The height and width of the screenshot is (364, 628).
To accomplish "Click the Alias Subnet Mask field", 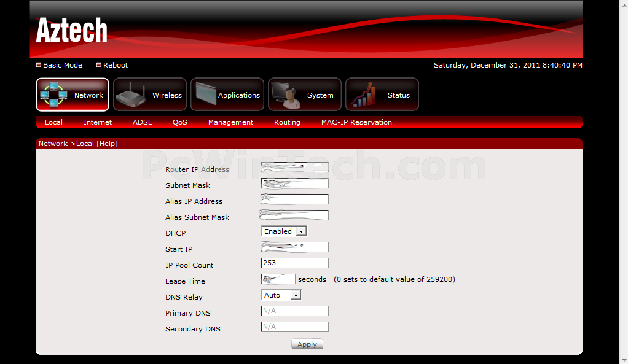I will click(295, 215).
